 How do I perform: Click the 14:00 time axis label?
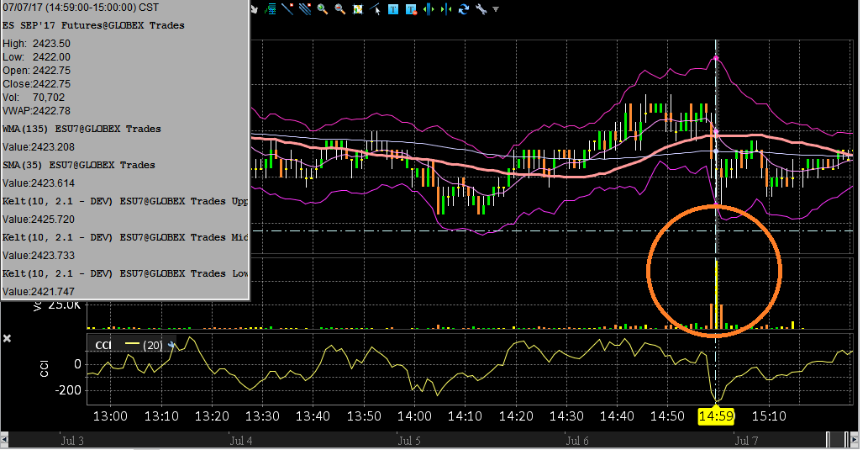tap(414, 416)
